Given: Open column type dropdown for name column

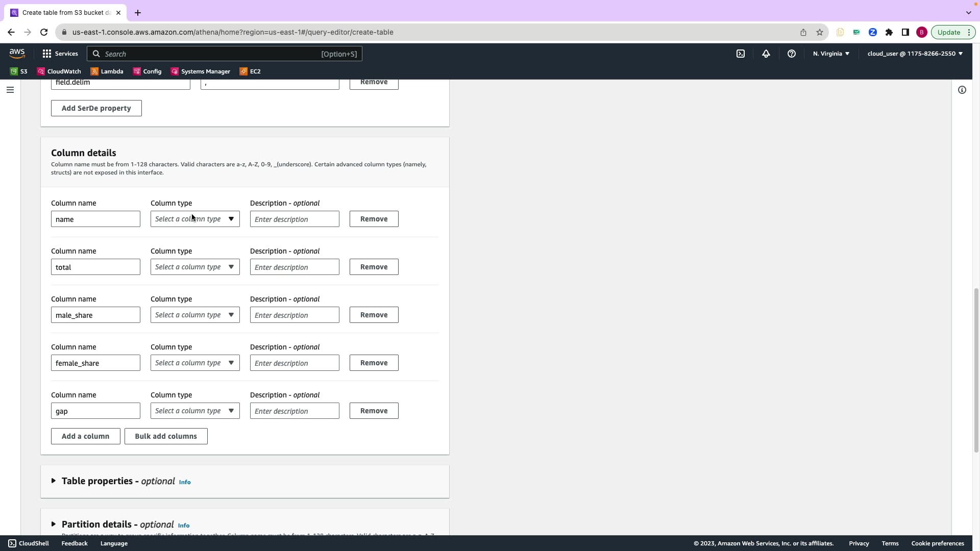Looking at the screenshot, I should [x=195, y=219].
